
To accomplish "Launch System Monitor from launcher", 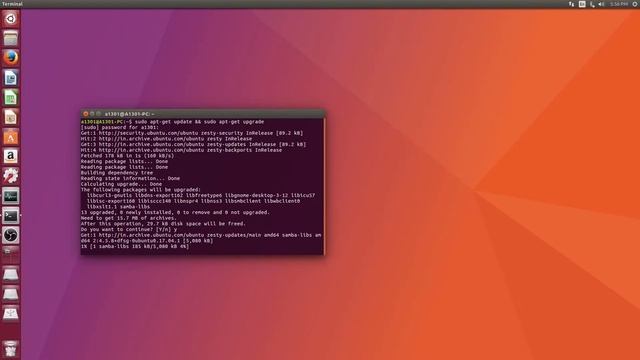I will 11,196.
